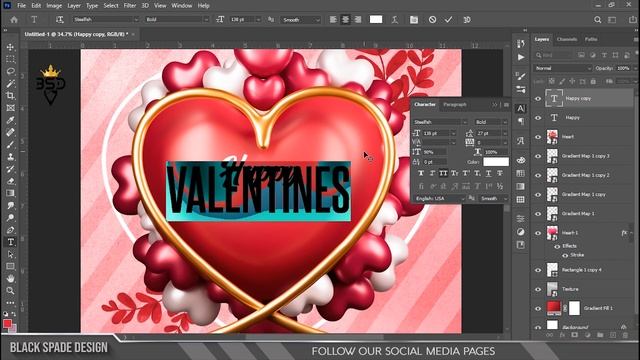Toggle visibility of Stroke effect
The image size is (640, 360).
pyautogui.click(x=565, y=256)
